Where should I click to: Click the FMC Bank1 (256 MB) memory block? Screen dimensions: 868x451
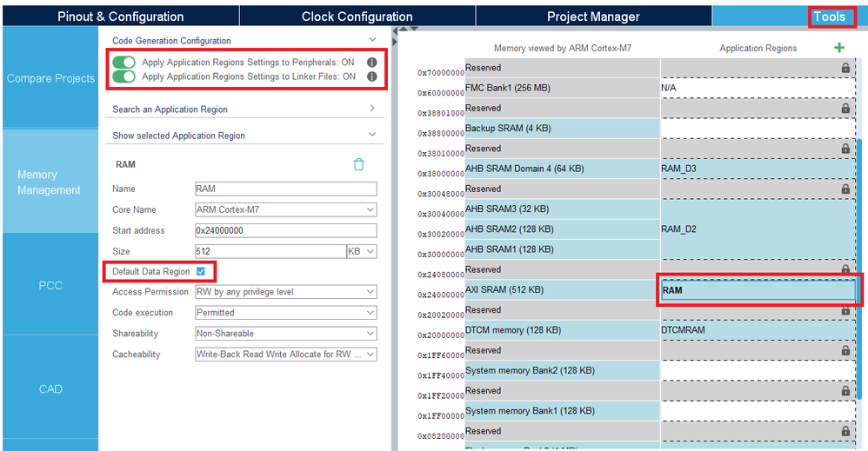562,88
